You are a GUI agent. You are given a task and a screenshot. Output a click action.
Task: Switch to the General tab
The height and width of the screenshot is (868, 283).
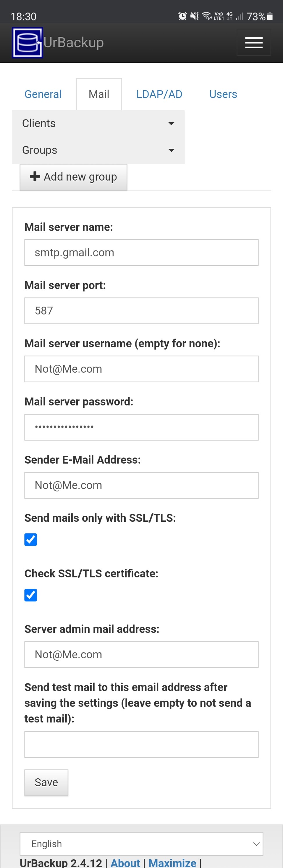(x=43, y=94)
